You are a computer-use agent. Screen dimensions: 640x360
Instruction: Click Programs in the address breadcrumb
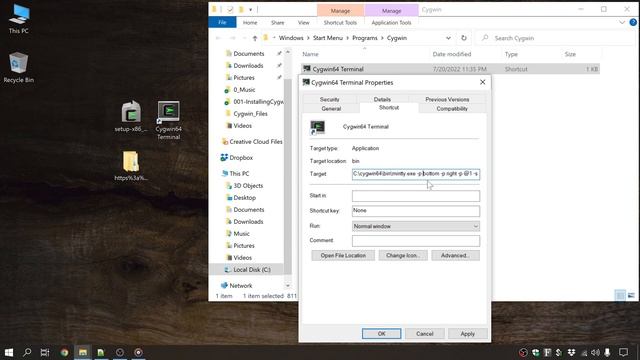coord(364,38)
